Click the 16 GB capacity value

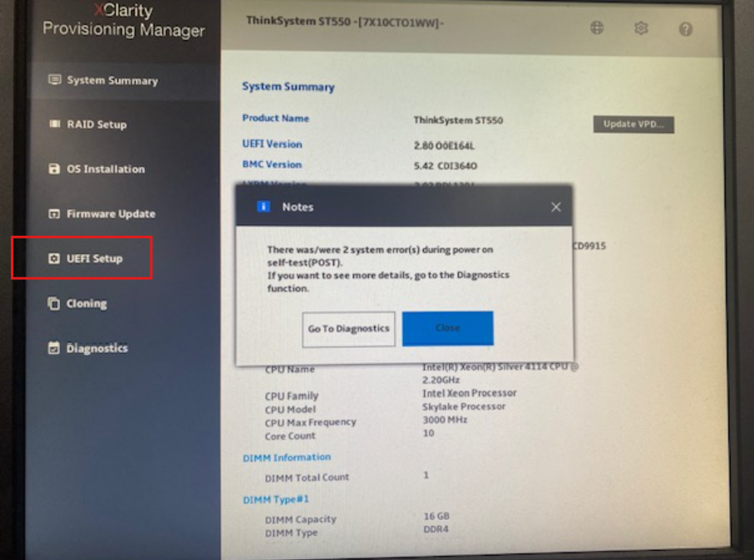[436, 516]
